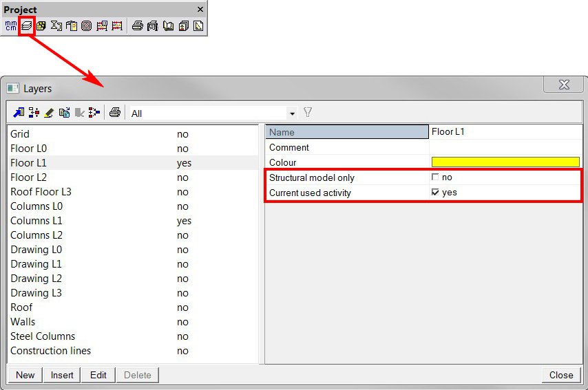Image resolution: width=588 pixels, height=390 pixels.
Task: Select the Roof layer row
Action: tap(133, 307)
